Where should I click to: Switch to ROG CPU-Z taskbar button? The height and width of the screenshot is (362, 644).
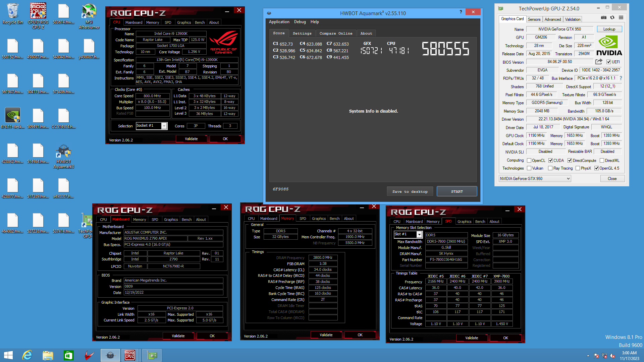[130, 355]
